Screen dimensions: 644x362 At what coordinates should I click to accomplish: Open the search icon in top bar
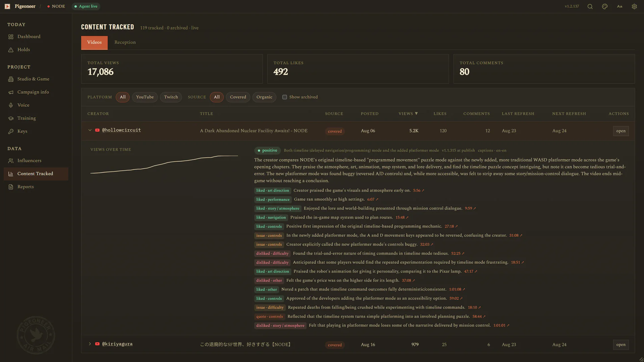(x=590, y=6)
